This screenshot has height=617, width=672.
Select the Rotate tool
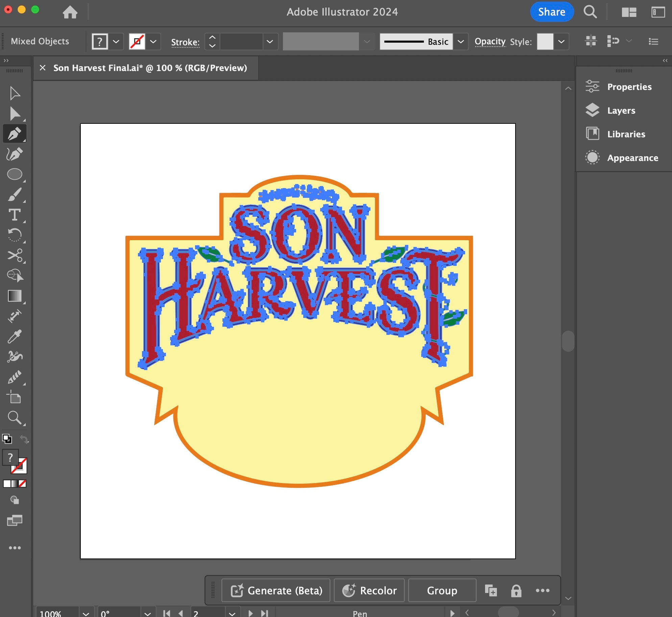pyautogui.click(x=14, y=235)
